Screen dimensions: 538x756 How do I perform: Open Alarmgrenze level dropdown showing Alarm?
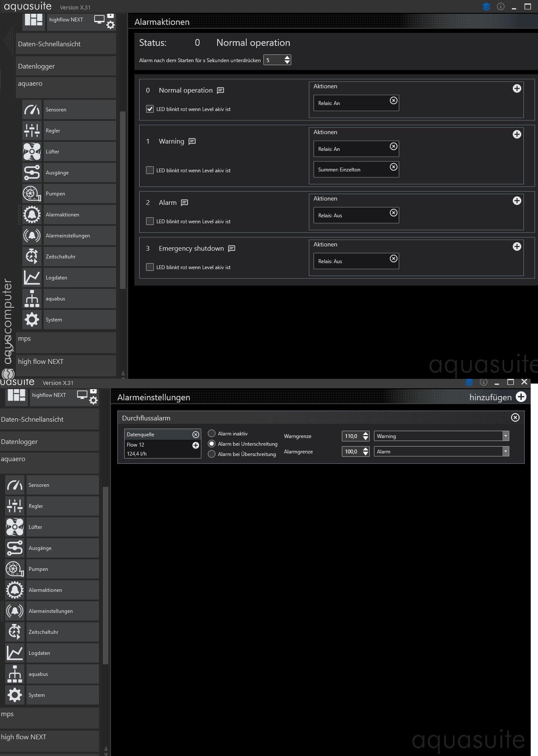tap(442, 451)
